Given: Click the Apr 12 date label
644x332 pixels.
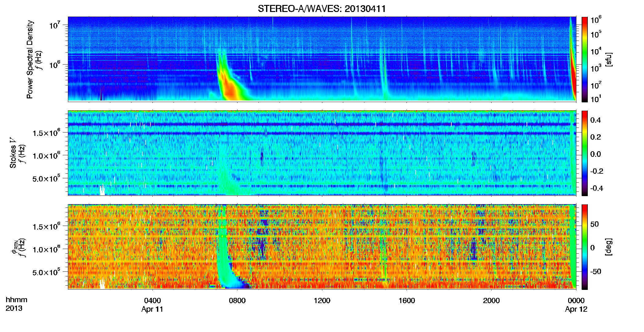Looking at the screenshot, I should point(576,309).
